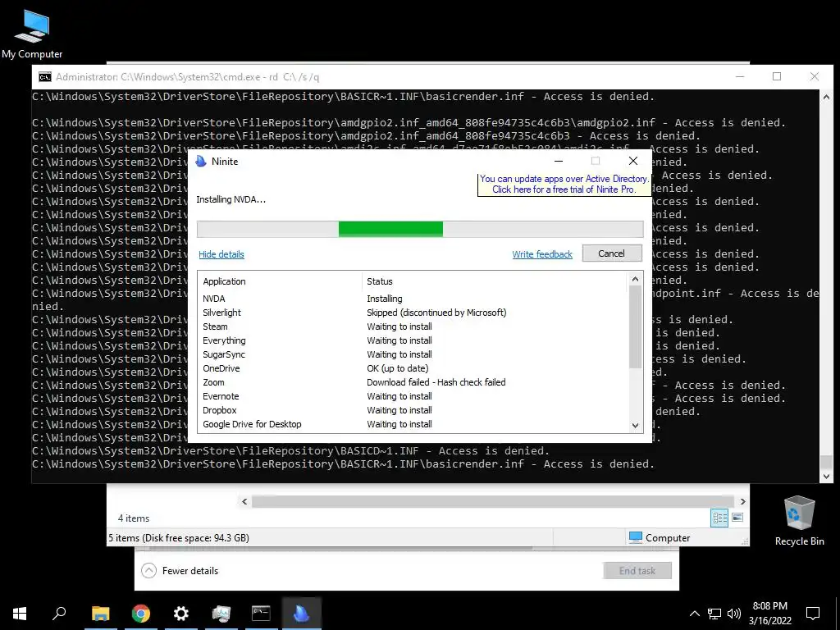Select the Steam row
Viewport: 840px width, 630px height.
point(413,326)
